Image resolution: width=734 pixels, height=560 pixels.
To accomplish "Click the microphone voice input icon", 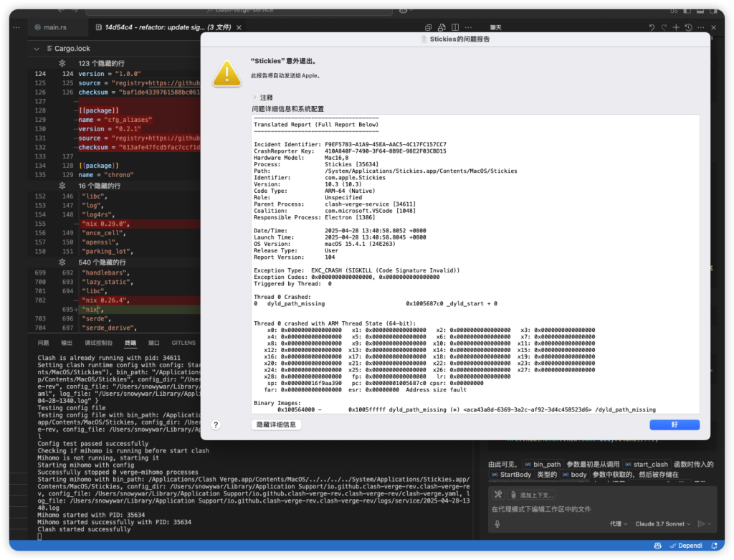I will tap(496, 524).
